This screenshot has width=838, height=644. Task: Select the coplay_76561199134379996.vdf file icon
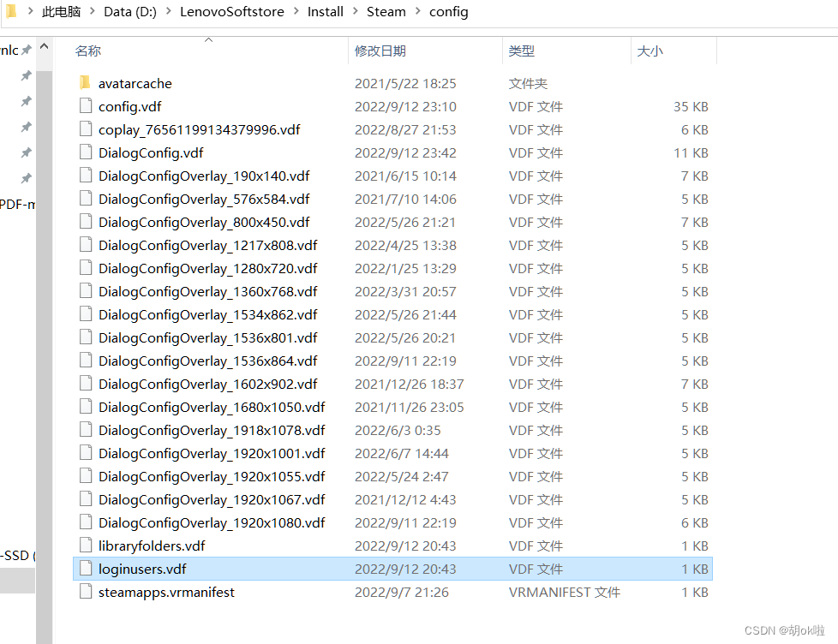pos(85,129)
